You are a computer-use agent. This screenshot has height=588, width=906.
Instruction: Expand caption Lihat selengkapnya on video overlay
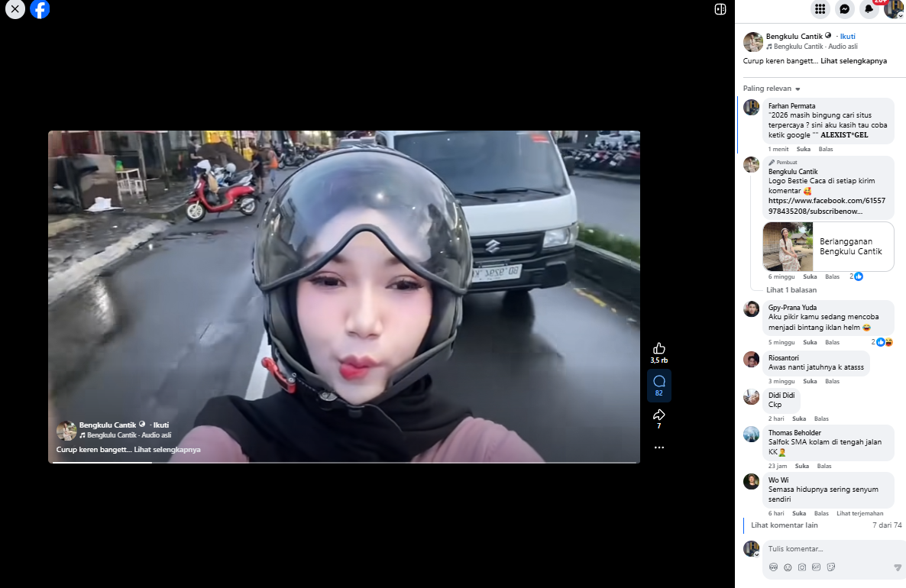167,449
